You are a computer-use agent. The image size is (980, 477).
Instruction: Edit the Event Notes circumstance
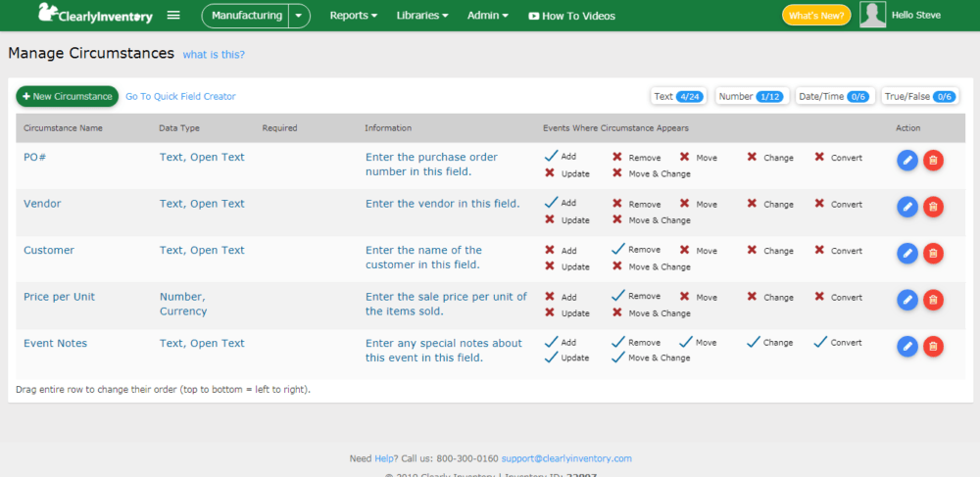tap(906, 347)
